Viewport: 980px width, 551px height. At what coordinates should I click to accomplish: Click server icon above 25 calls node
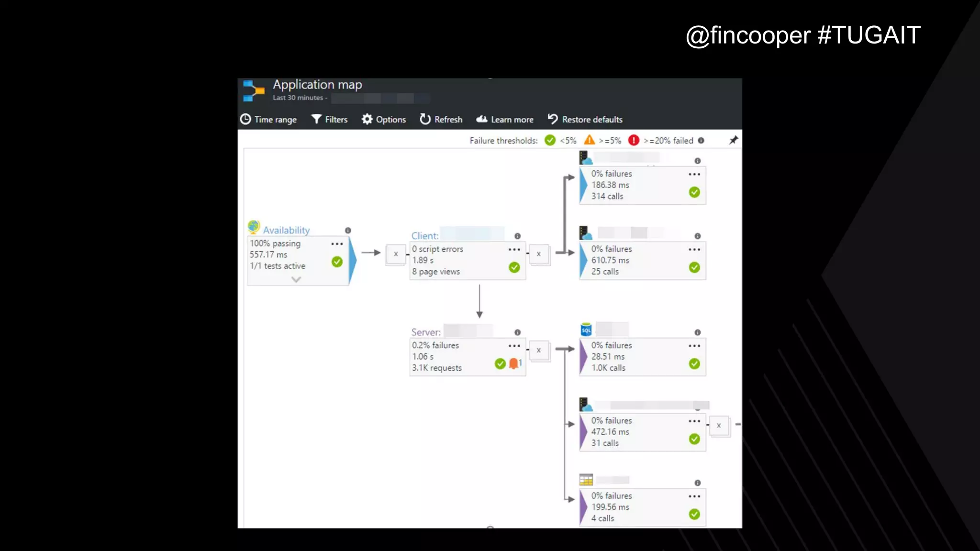click(x=586, y=233)
